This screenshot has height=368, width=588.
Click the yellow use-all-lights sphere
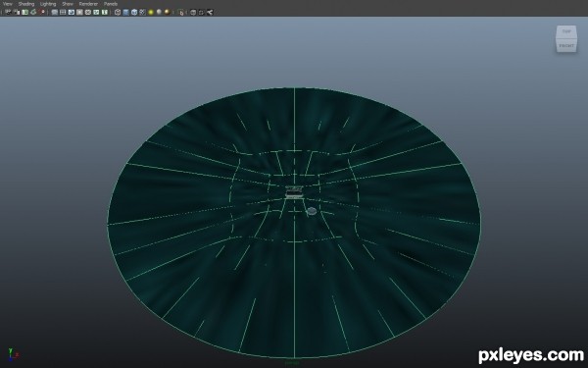[151, 12]
